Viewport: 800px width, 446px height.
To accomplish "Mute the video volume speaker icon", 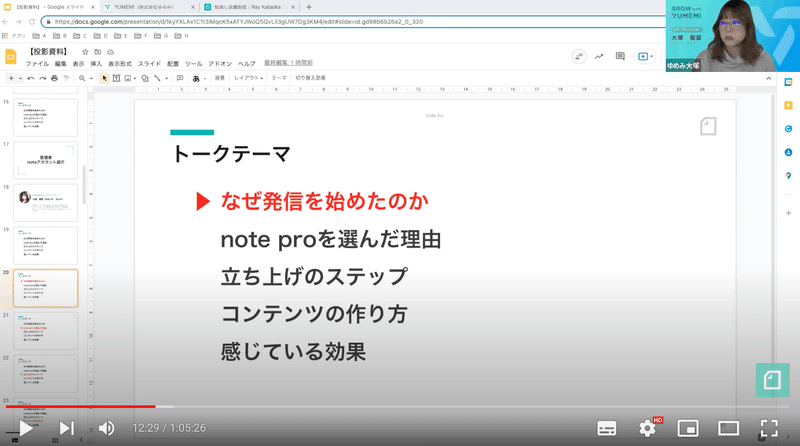I will coord(106,428).
